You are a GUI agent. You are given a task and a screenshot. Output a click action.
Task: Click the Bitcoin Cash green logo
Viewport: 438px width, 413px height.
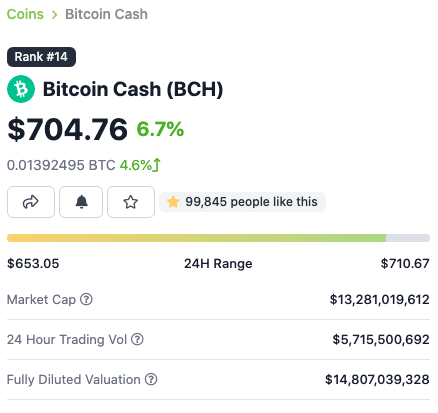[21, 89]
